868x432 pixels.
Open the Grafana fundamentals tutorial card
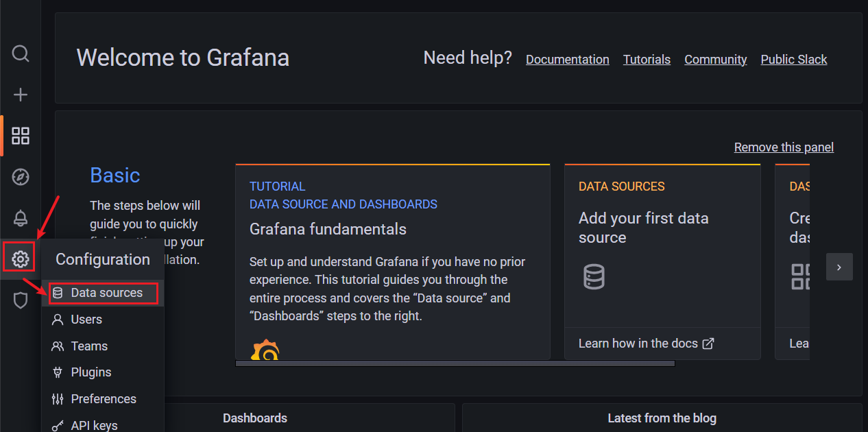click(393, 261)
